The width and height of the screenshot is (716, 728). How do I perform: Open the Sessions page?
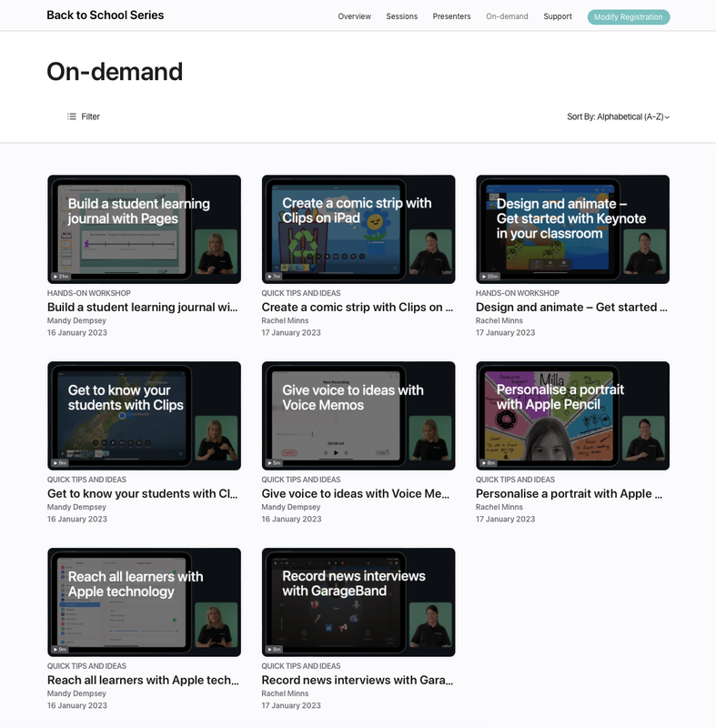(401, 16)
